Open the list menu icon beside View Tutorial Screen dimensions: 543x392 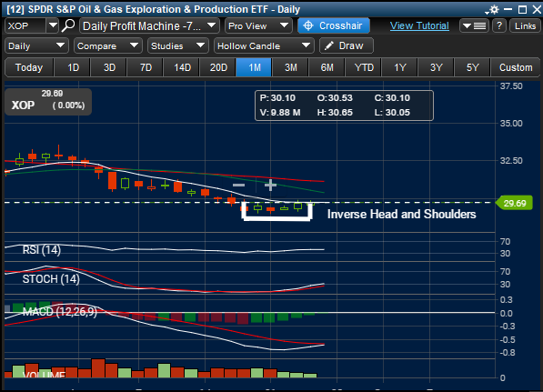pyautogui.click(x=474, y=26)
